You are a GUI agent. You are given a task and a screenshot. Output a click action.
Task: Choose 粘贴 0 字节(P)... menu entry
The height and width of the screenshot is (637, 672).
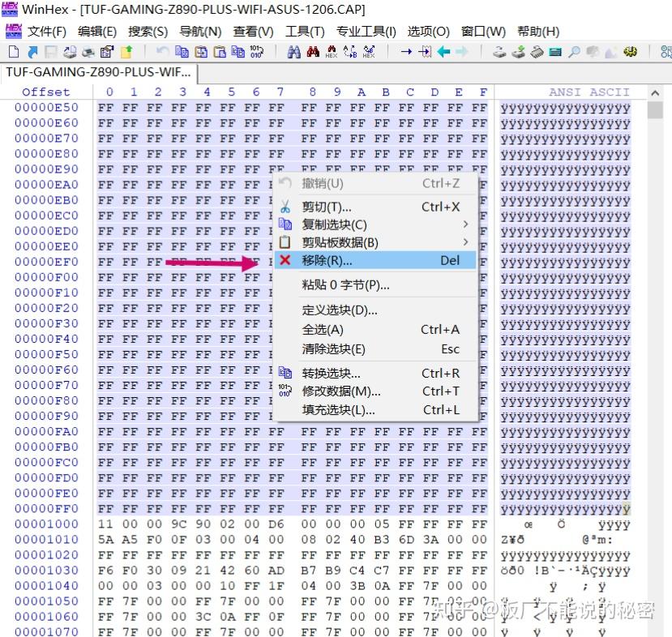click(376, 285)
